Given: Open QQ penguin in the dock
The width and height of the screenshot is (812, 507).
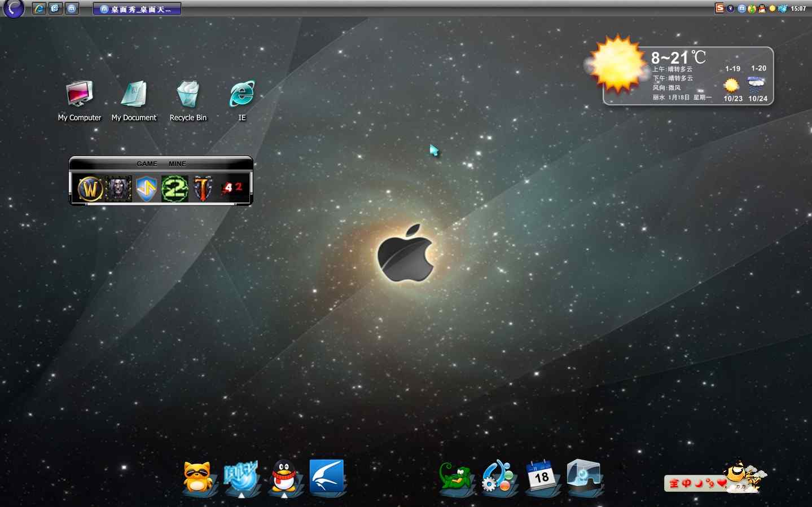Looking at the screenshot, I should tap(284, 477).
